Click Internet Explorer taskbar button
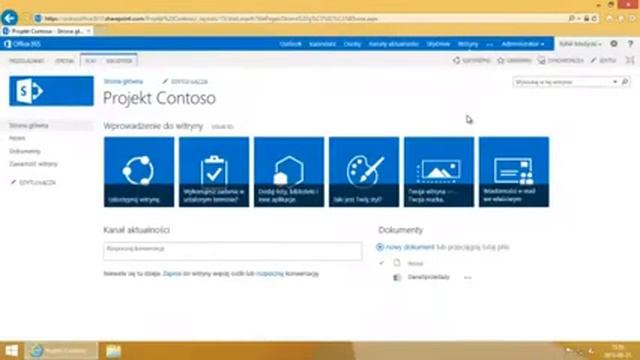The width and height of the screenshot is (640, 360). tap(61, 351)
